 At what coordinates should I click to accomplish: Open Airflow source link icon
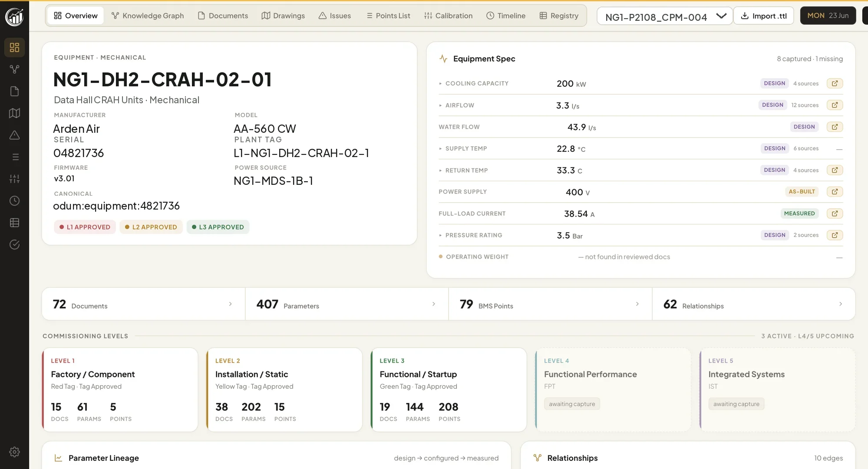(835, 105)
